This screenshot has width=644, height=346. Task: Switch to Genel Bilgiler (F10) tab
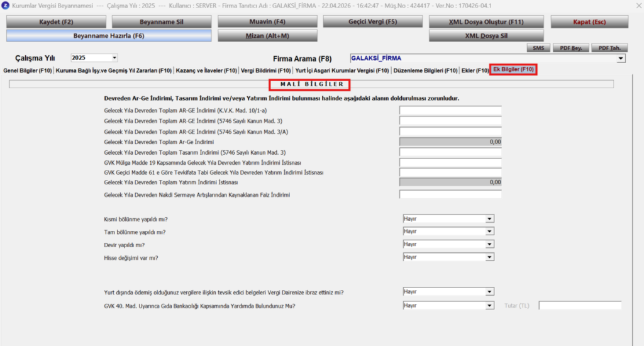(28, 70)
